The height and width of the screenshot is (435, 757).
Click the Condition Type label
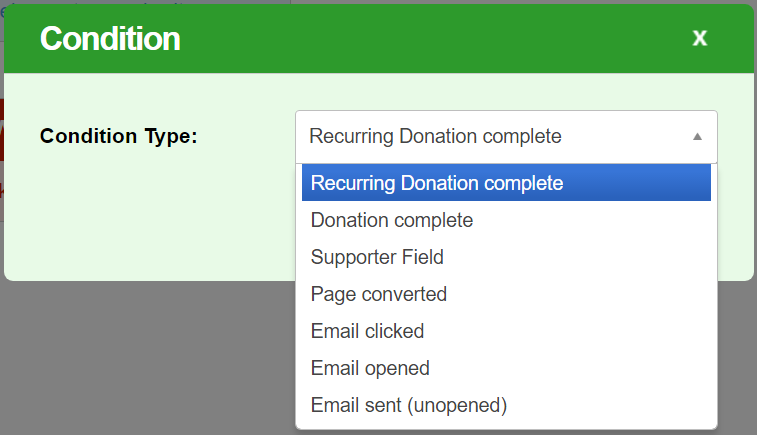coord(119,136)
